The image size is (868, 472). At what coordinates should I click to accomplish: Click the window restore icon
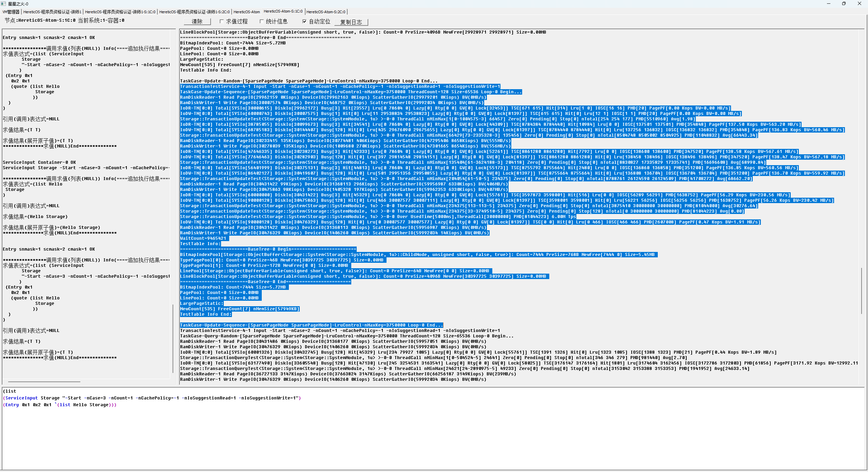(844, 4)
